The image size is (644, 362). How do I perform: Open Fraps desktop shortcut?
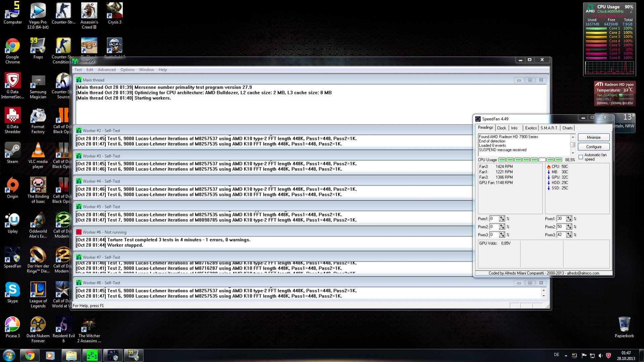point(38,48)
